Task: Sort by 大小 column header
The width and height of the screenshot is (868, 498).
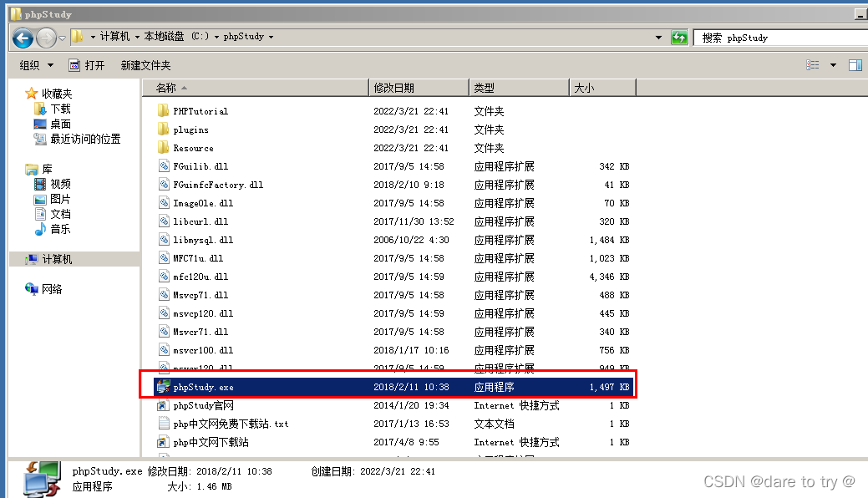Action: click(x=602, y=88)
